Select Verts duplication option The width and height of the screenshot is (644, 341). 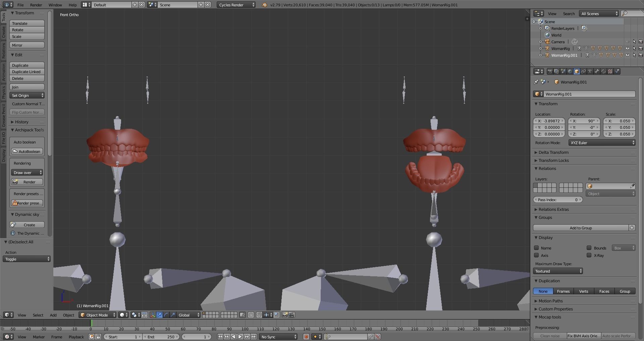[584, 291]
